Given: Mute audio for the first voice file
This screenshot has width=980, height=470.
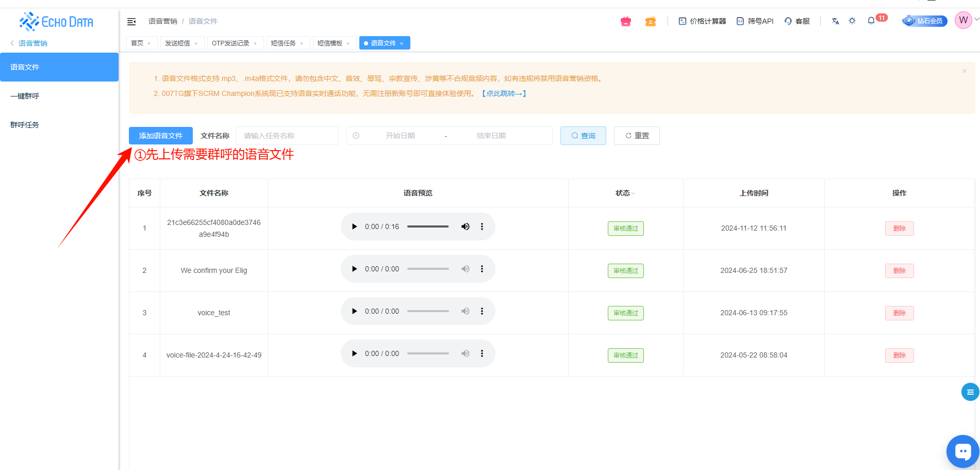Looking at the screenshot, I should point(465,226).
